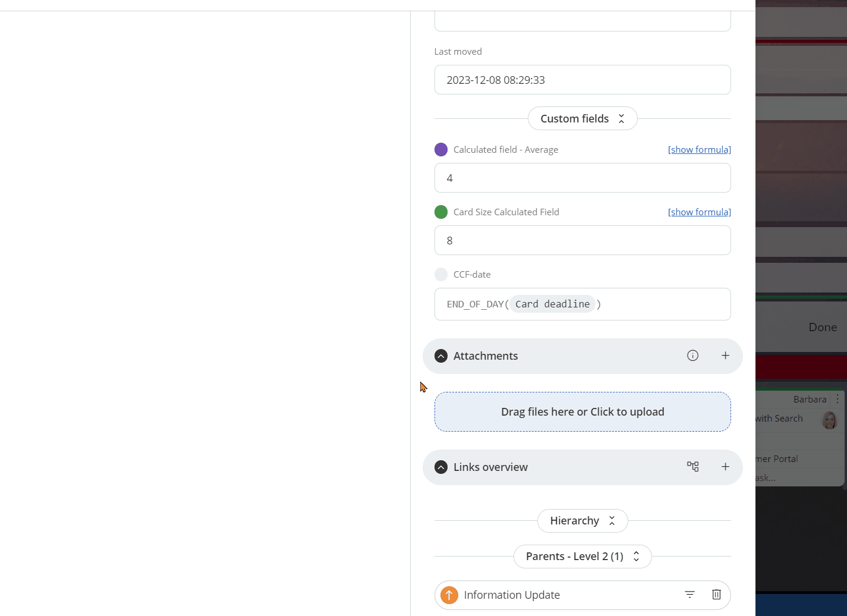Viewport: 847px width, 616px height.
Task: Collapse the Custom fields section
Action: pos(582,118)
